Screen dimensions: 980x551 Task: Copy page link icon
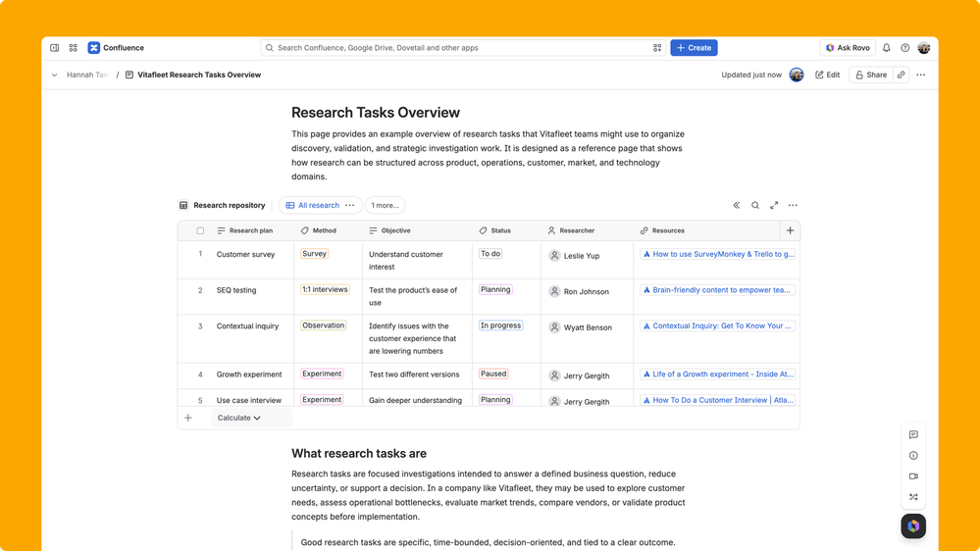tap(902, 75)
